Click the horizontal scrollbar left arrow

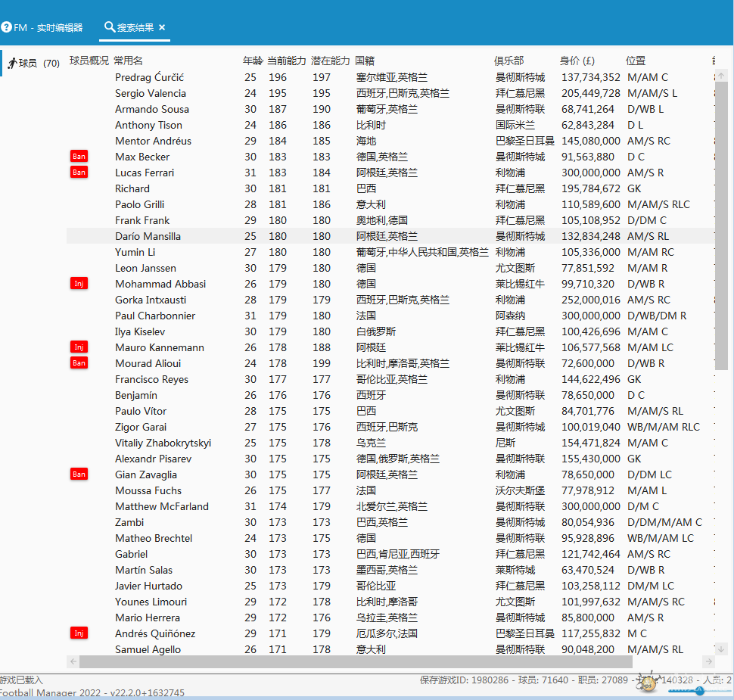(x=73, y=661)
